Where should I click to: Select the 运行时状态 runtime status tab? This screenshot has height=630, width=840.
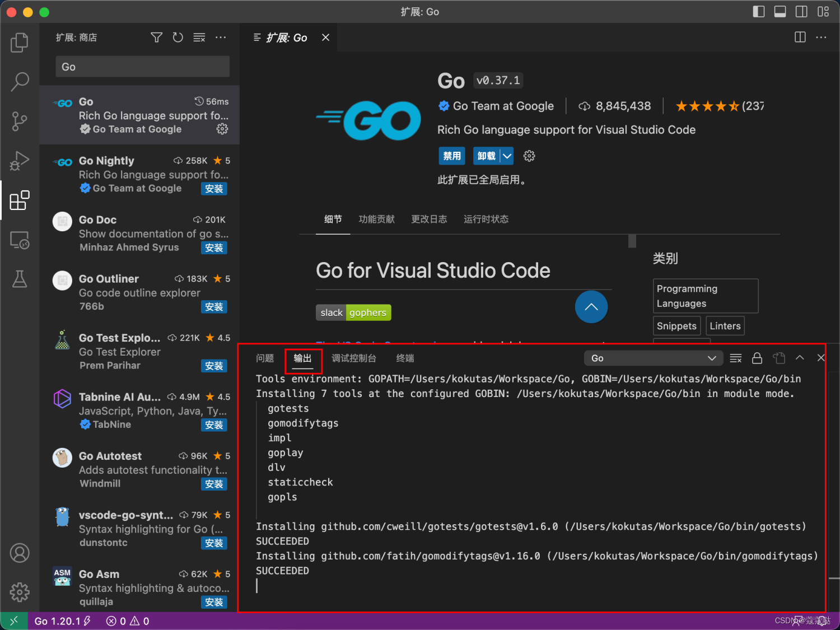486,219
